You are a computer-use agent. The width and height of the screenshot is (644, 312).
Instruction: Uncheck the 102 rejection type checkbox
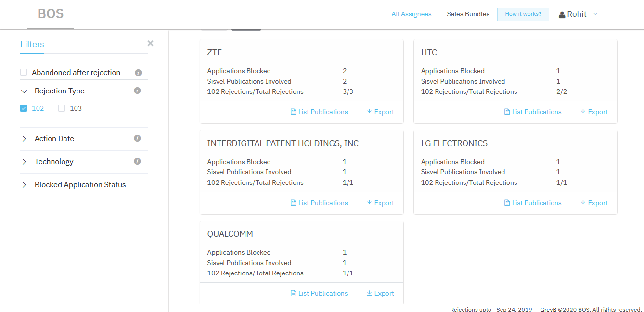pyautogui.click(x=24, y=108)
